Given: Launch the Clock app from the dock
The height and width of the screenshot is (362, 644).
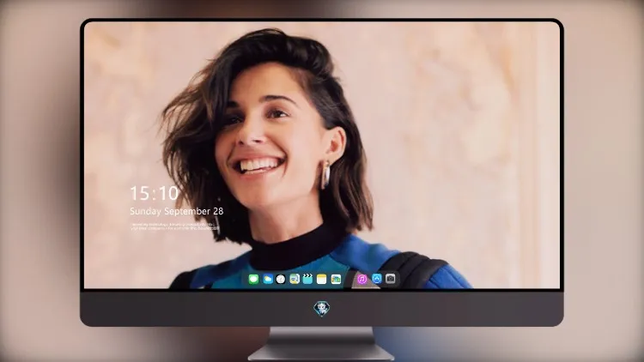Looking at the screenshot, I should [x=281, y=279].
